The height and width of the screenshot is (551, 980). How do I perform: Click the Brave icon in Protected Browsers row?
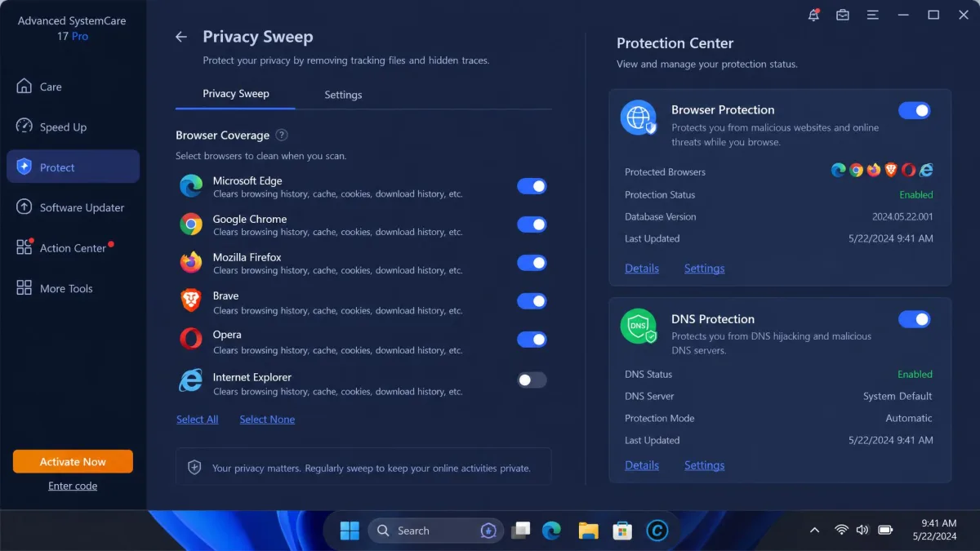(891, 171)
